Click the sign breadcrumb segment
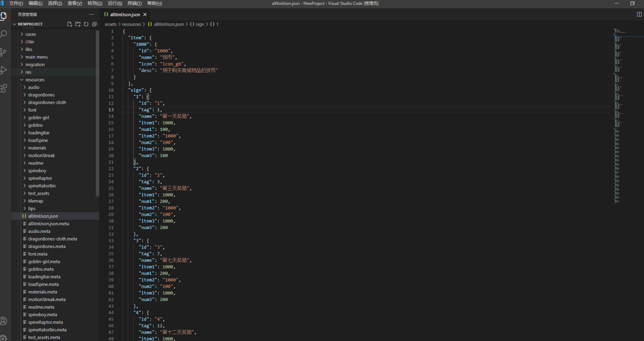This screenshot has height=341, width=644. coord(200,24)
